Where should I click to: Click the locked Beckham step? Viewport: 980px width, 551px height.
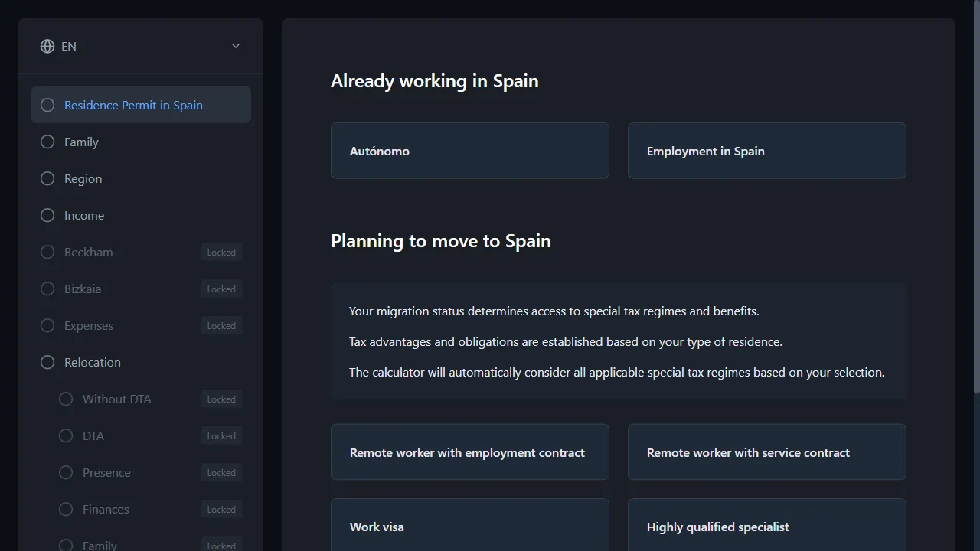[x=88, y=252]
